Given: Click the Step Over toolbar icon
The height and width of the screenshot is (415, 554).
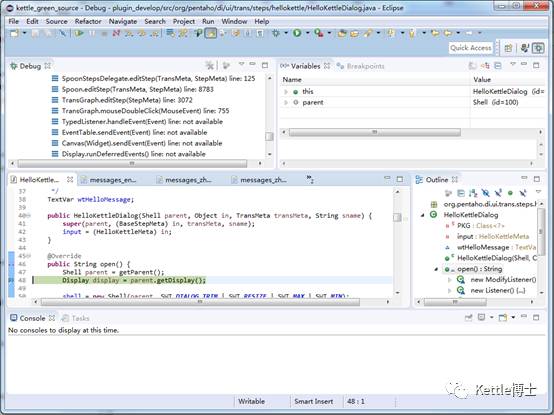Looking at the screenshot, I should pyautogui.click(x=142, y=33).
